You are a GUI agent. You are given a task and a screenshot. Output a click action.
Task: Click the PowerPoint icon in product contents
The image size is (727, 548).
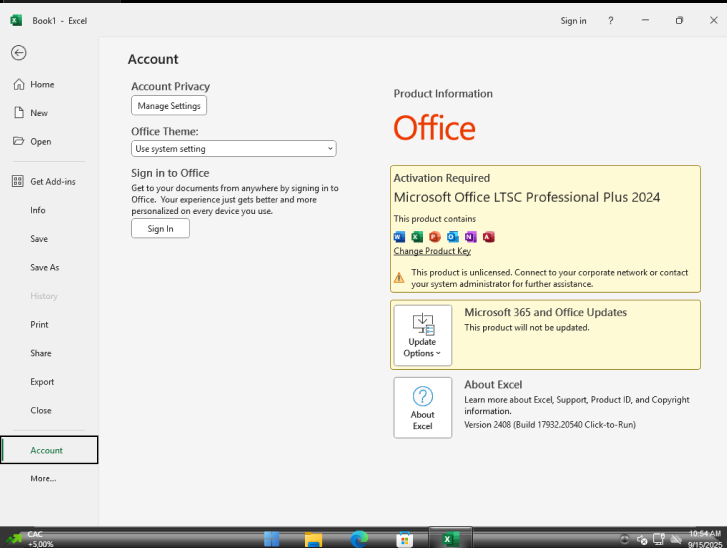point(434,237)
